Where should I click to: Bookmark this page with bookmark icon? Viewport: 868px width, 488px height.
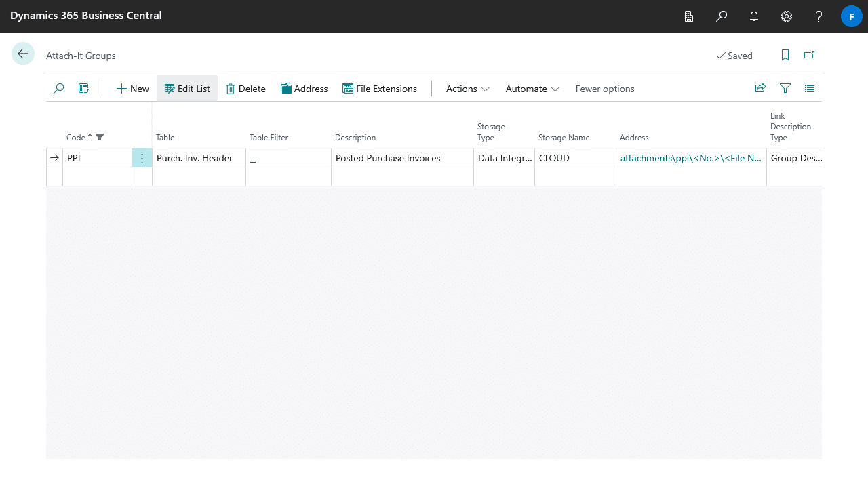785,56
